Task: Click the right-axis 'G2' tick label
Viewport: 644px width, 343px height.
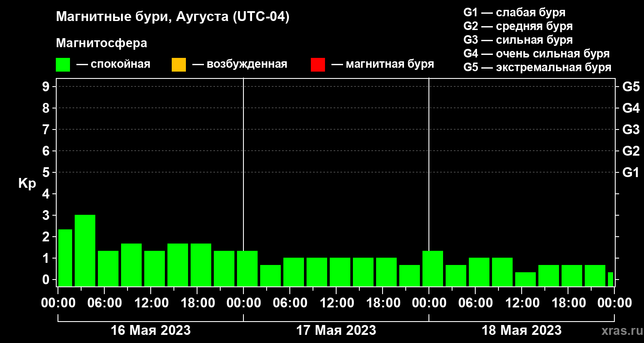Action: 631,151
